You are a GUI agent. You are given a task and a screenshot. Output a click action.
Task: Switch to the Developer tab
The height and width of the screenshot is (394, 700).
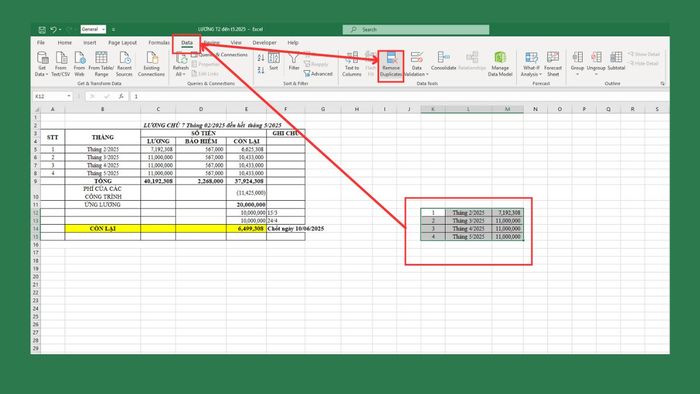[x=264, y=43]
